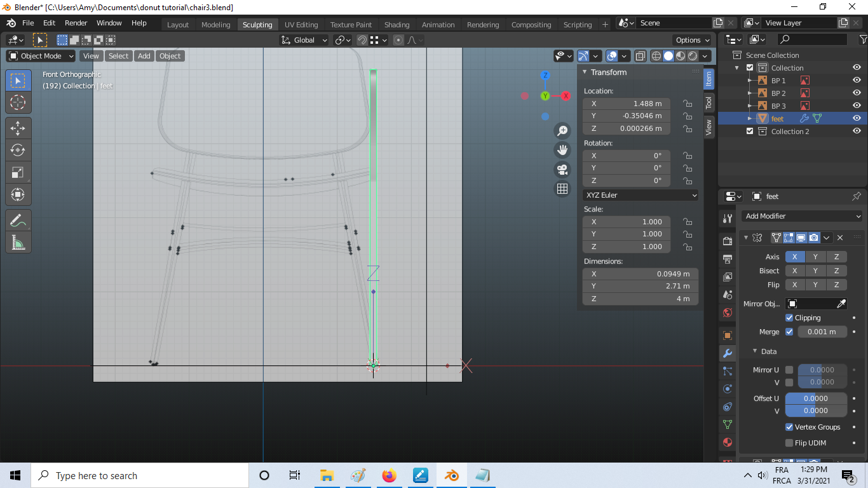Enable the Y mirror axis button

815,257
